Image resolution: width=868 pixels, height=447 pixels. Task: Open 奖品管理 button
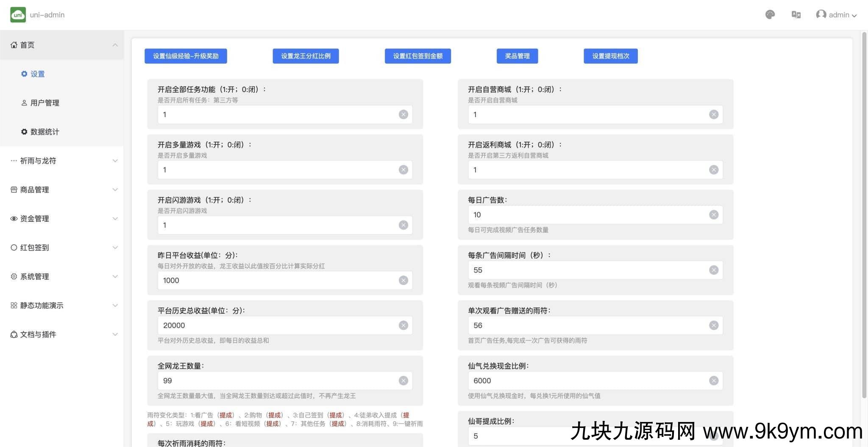(x=517, y=56)
